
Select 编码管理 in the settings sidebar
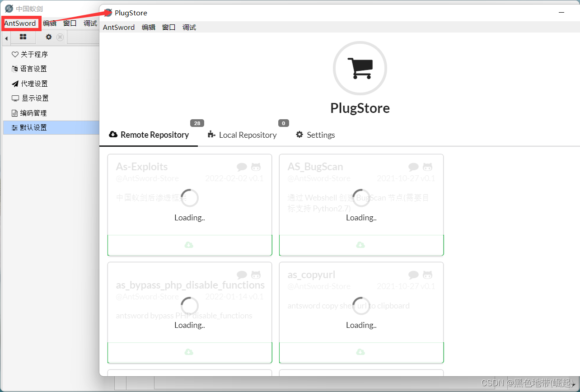[51, 113]
